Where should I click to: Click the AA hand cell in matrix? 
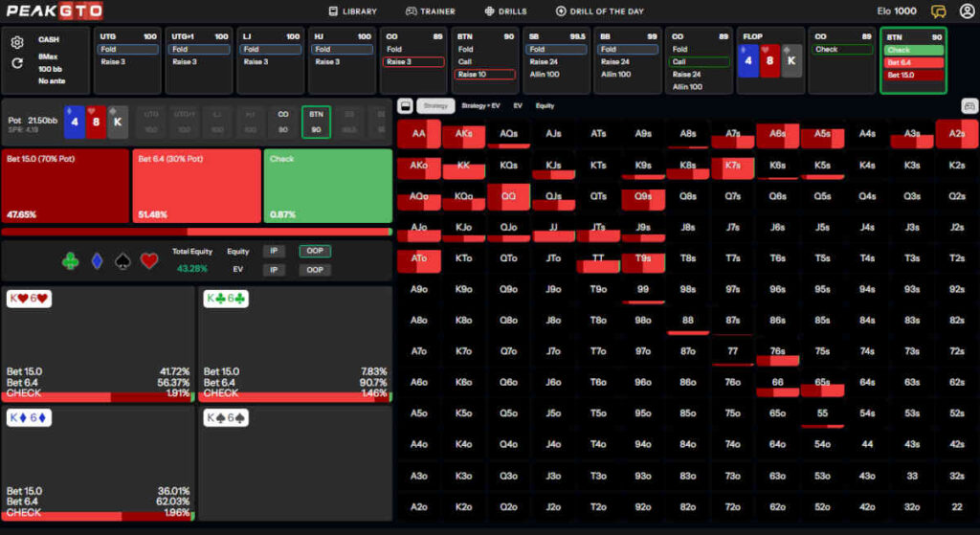(x=419, y=134)
